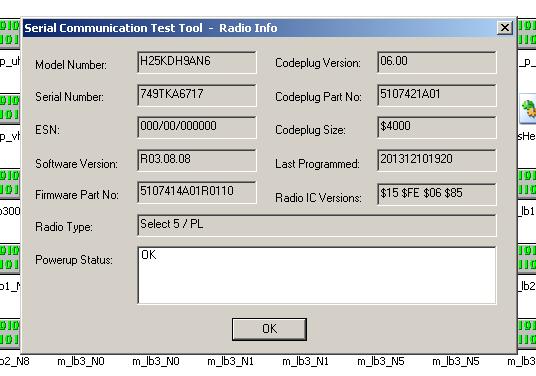Click the Radio IC Versions field
The height and width of the screenshot is (376, 536).
437,194
